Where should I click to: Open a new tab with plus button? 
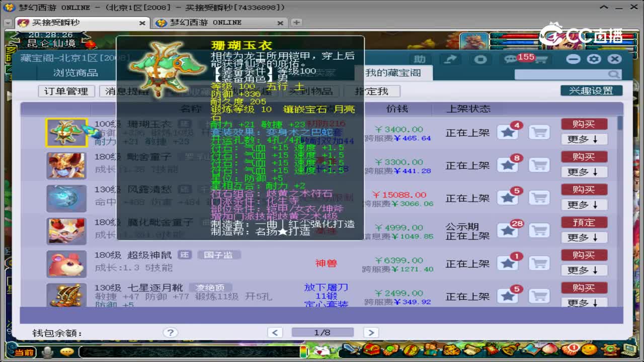pyautogui.click(x=297, y=23)
